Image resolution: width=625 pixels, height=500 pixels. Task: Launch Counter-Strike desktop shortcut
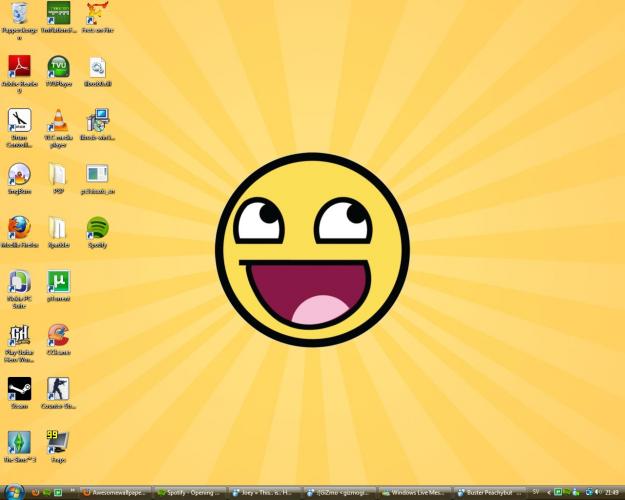pos(59,388)
